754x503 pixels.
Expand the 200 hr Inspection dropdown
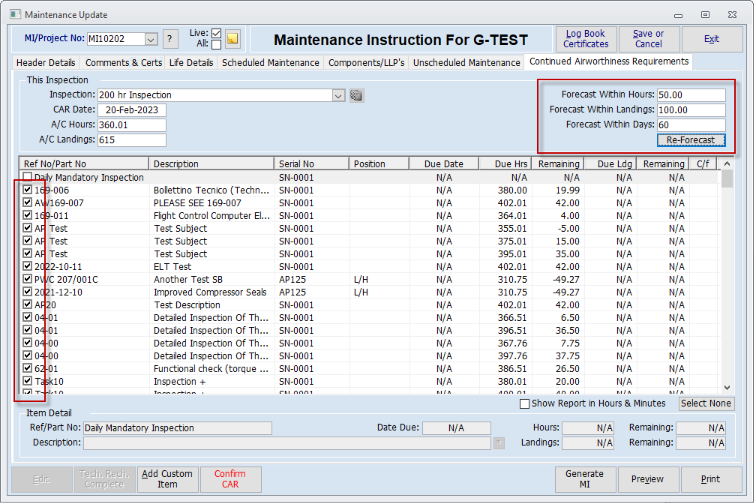click(338, 95)
